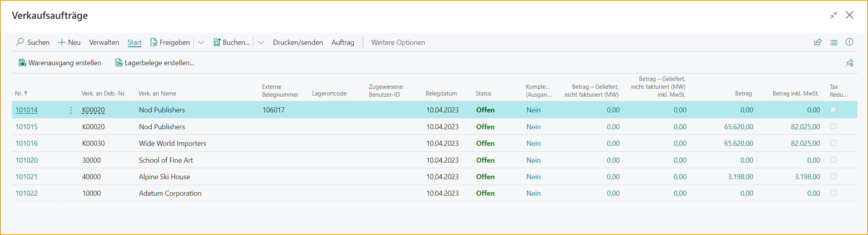Click the Freigeben document icon
868x235 pixels.
[x=154, y=42]
